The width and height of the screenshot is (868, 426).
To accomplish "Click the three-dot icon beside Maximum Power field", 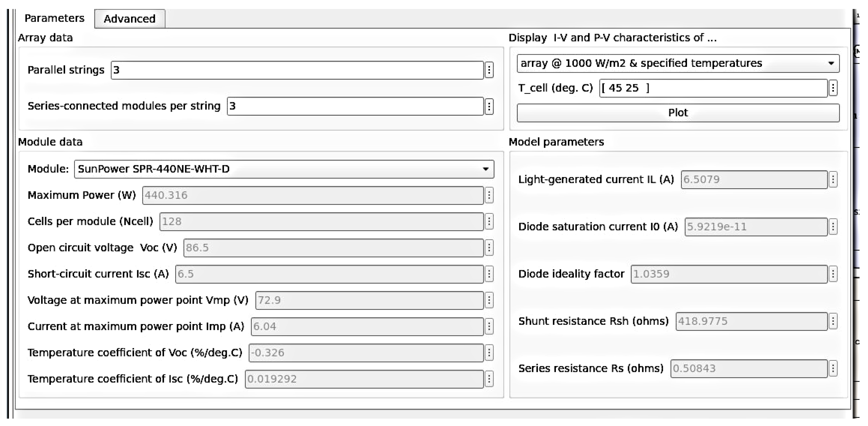I will point(489,195).
